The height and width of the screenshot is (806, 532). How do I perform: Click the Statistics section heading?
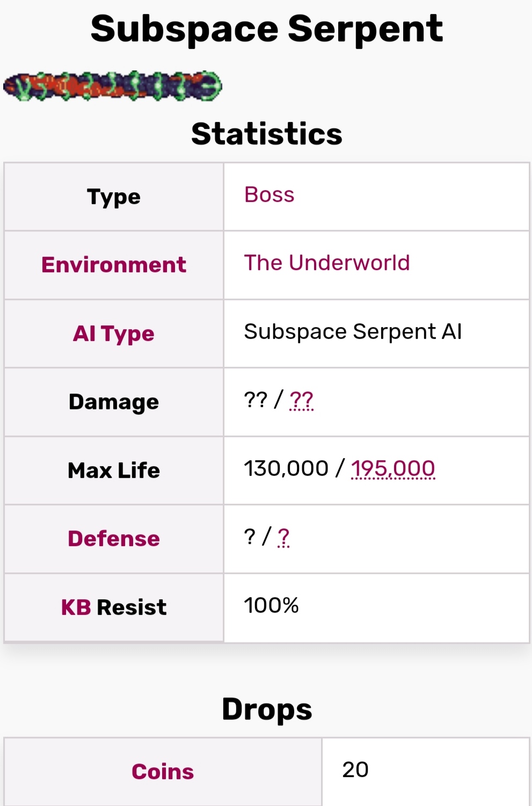coord(266,134)
